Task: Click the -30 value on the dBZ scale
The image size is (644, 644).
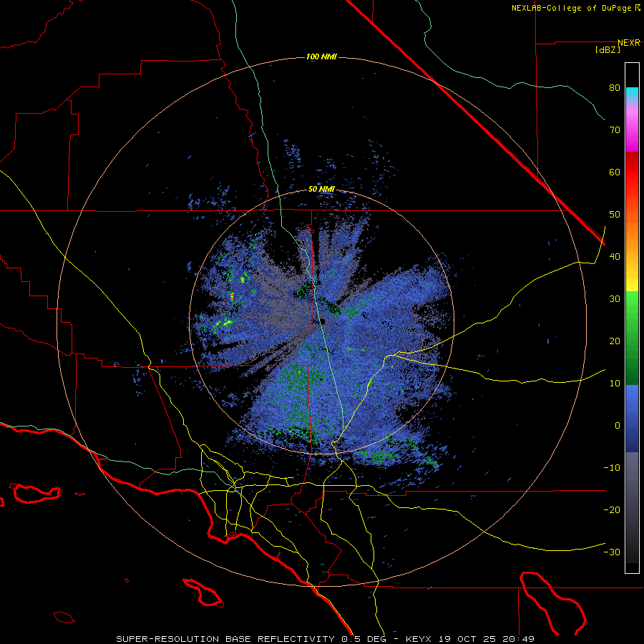Action: (x=612, y=552)
